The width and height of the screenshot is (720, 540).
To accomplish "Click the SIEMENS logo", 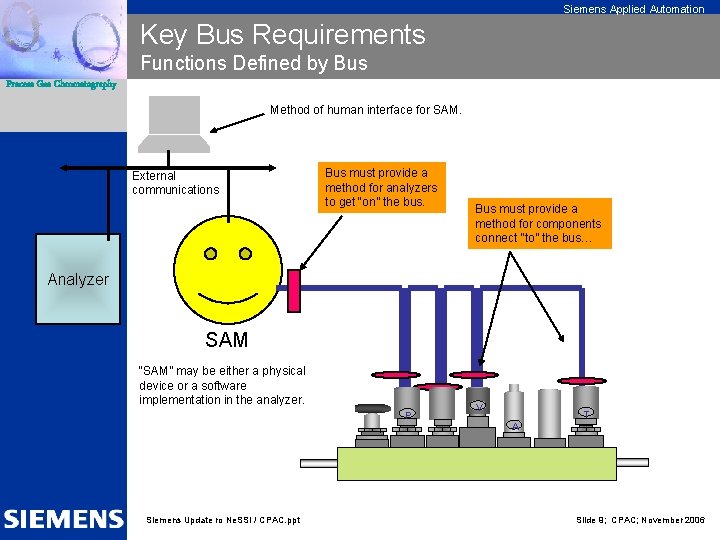I will tap(63, 519).
